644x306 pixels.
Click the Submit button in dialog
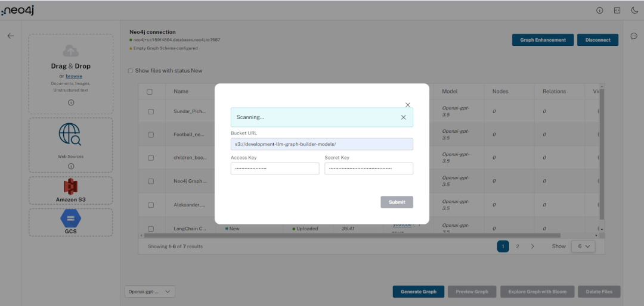pos(397,202)
